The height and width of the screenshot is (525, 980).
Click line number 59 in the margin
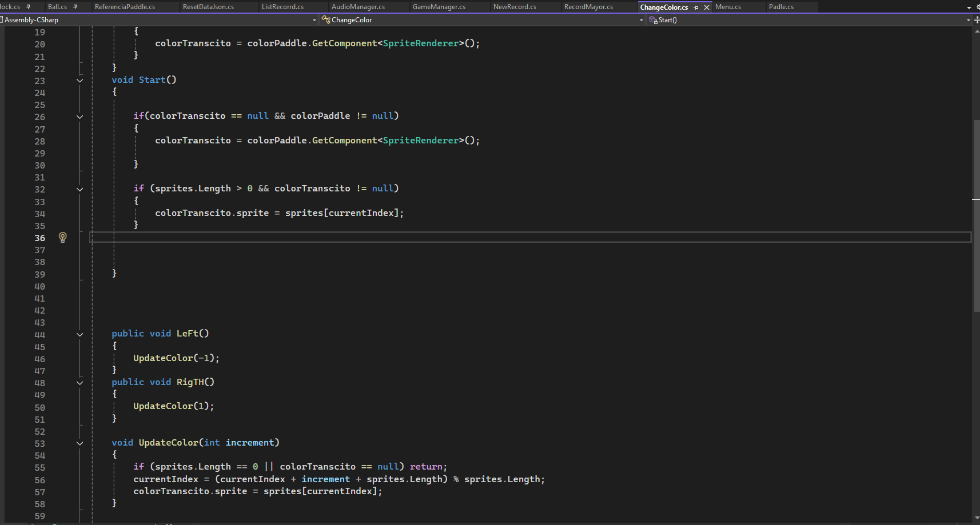[39, 516]
